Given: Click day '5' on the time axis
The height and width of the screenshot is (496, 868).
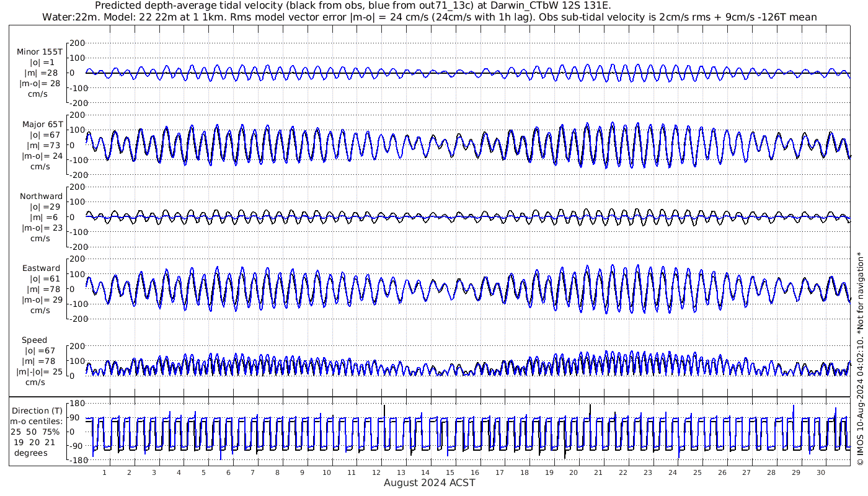Looking at the screenshot, I should [x=203, y=472].
